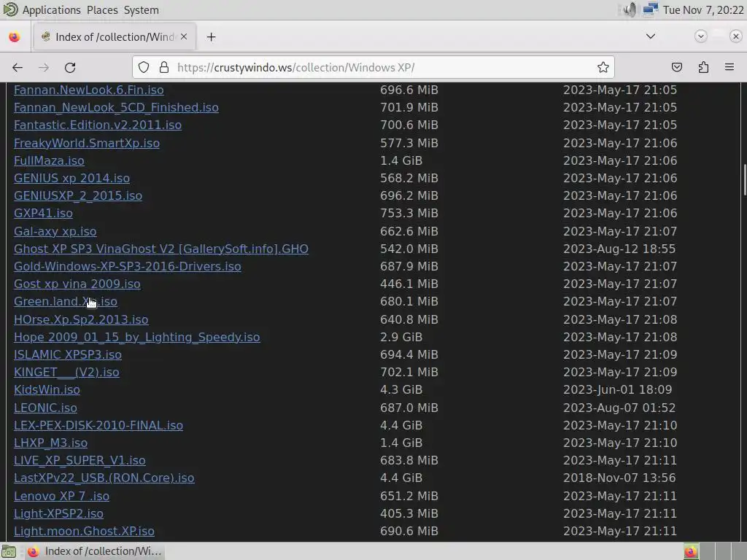Open a new browser tab
This screenshot has height=560, width=747.
211,37
